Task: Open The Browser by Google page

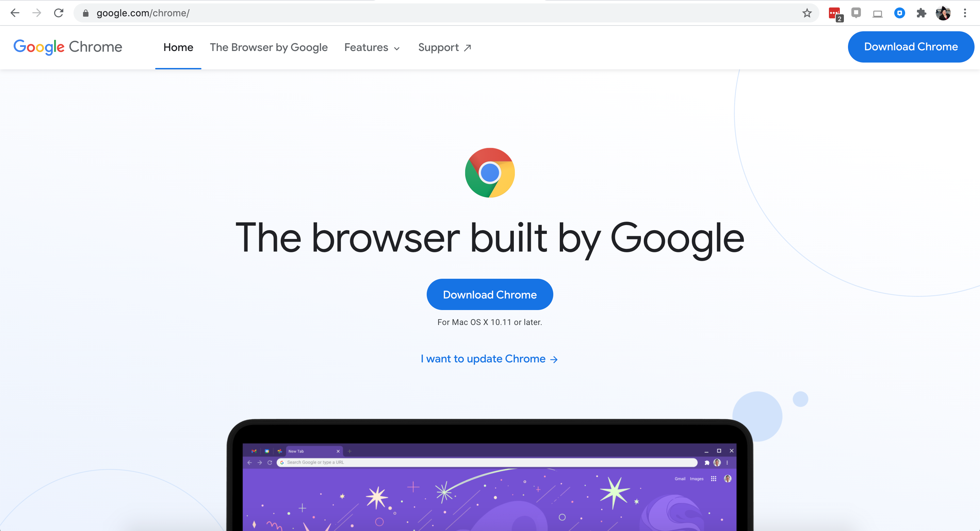Action: pyautogui.click(x=268, y=47)
